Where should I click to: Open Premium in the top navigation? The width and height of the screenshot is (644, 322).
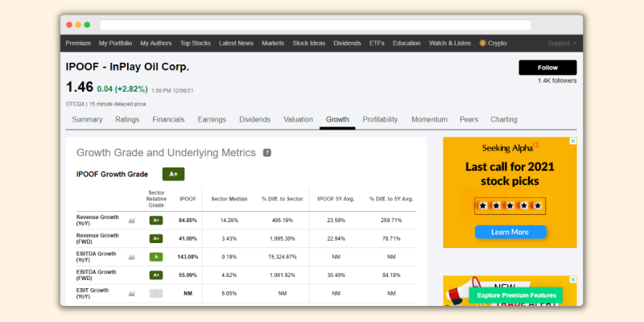[78, 43]
